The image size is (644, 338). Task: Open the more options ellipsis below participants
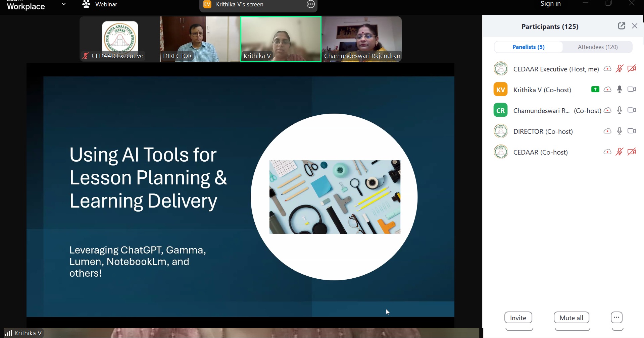coord(616,317)
